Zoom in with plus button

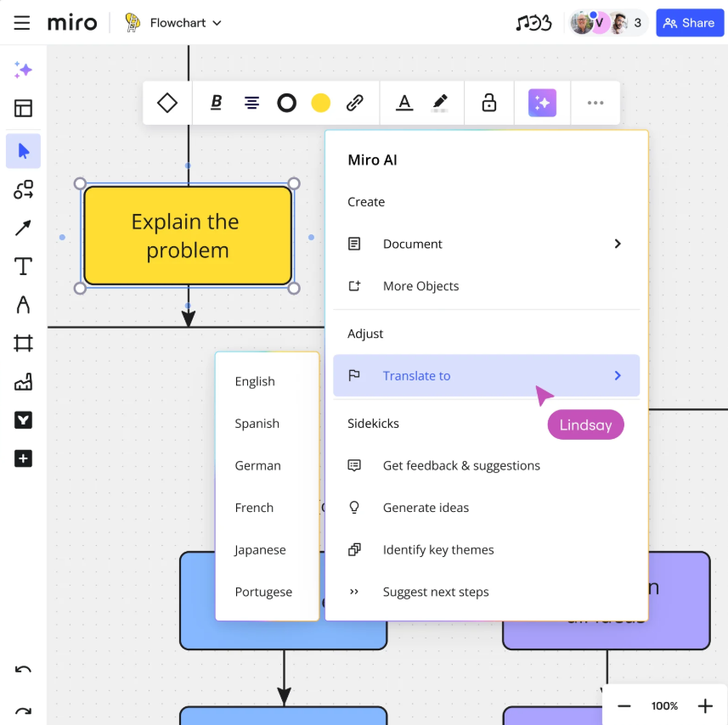[705, 706]
